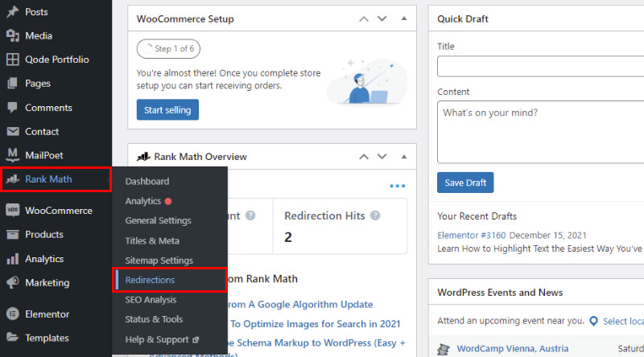Click the Analytics bar chart icon
644x357 pixels.
tap(13, 259)
